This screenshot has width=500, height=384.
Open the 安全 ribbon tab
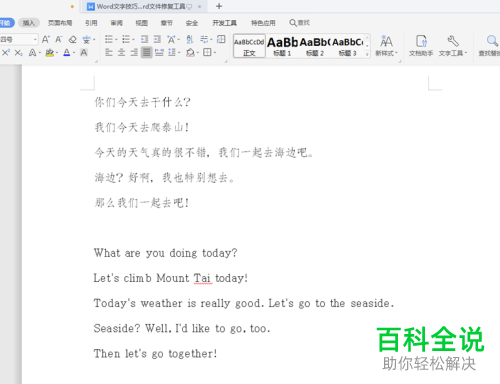click(192, 23)
